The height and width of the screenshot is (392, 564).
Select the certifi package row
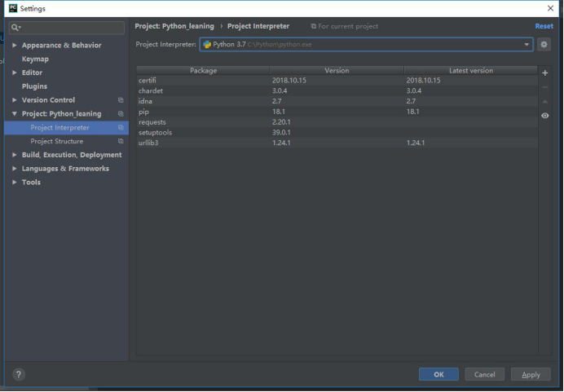pyautogui.click(x=337, y=81)
